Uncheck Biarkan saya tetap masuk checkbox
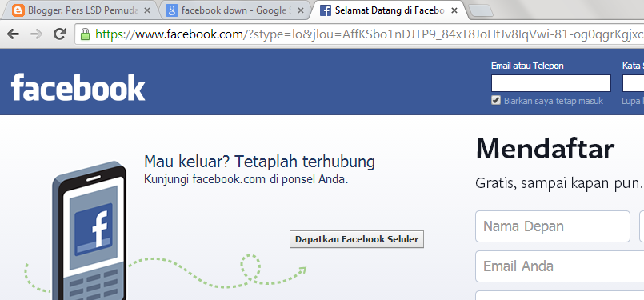 point(496,100)
